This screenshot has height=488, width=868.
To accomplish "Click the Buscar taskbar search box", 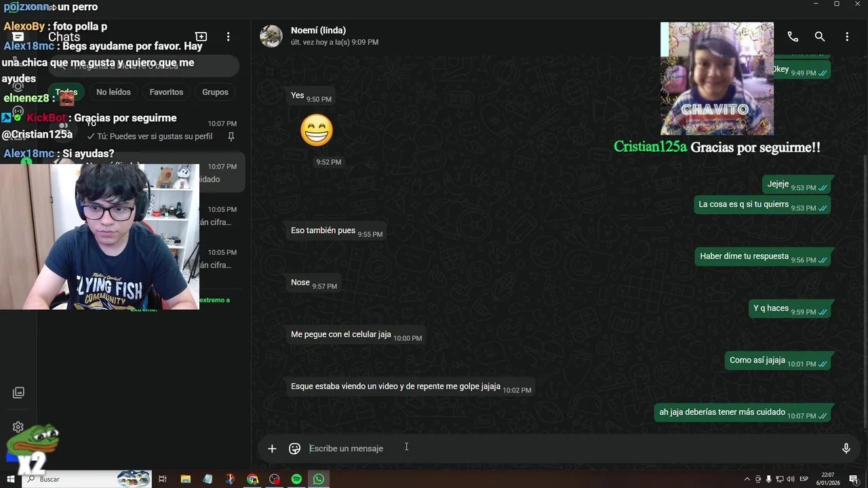I will 88,479.
